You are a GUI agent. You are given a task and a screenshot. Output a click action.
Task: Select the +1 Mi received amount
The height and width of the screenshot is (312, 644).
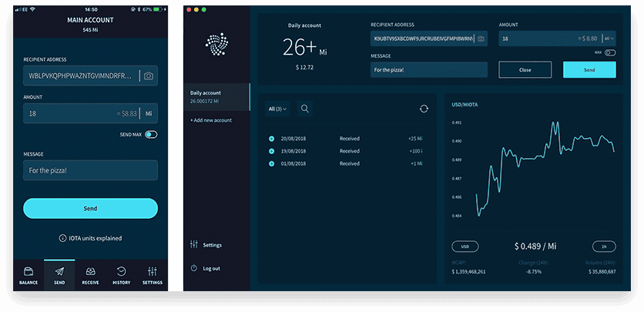(x=417, y=164)
